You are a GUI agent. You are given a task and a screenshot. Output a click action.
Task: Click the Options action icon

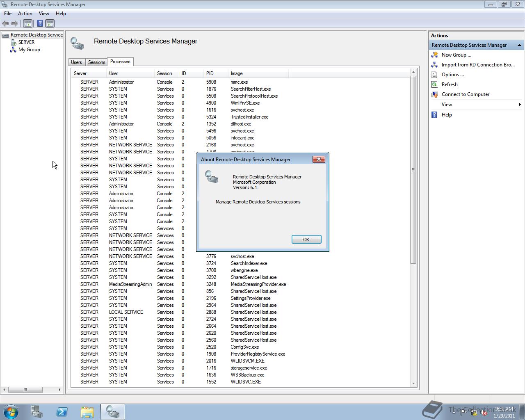pyautogui.click(x=434, y=74)
